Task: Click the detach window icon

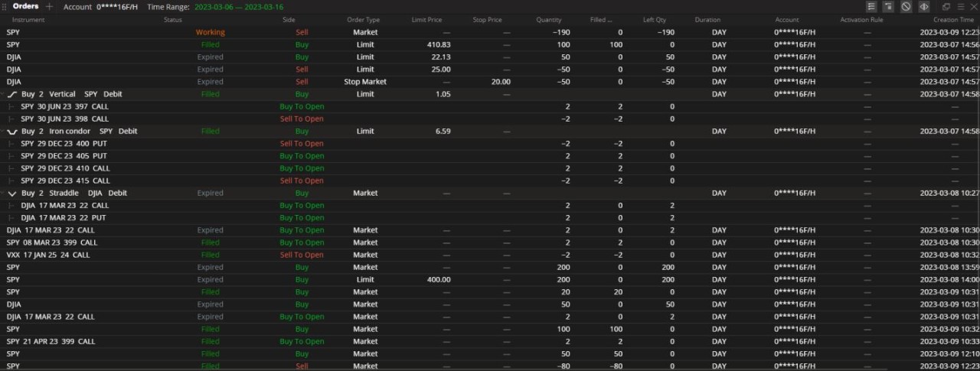Action: [x=946, y=6]
